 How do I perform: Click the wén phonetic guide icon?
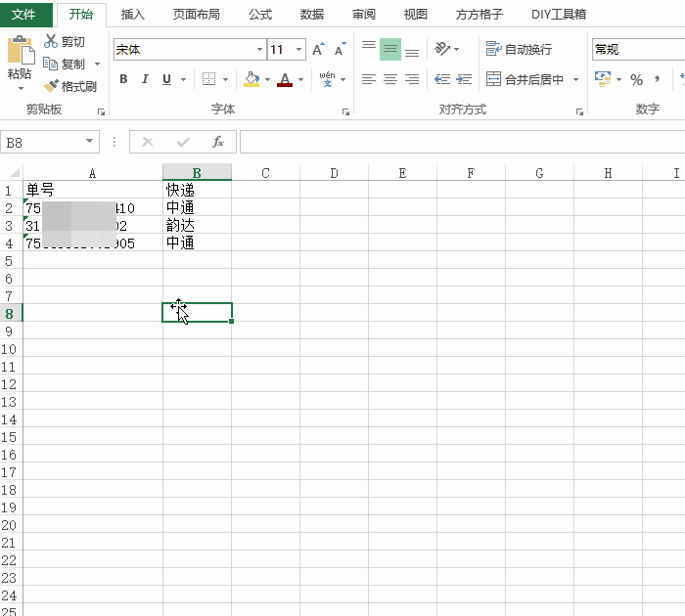(327, 79)
